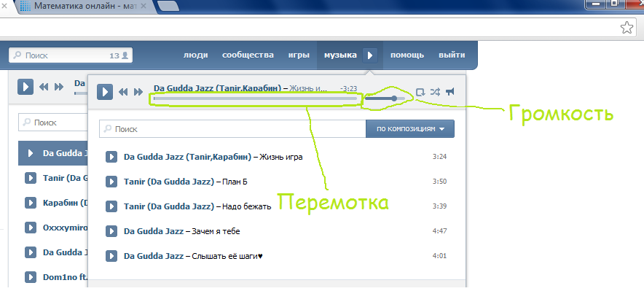Viewport: 644px width, 291px height.
Task: Play track 'Слышать её шаги'
Action: click(111, 256)
